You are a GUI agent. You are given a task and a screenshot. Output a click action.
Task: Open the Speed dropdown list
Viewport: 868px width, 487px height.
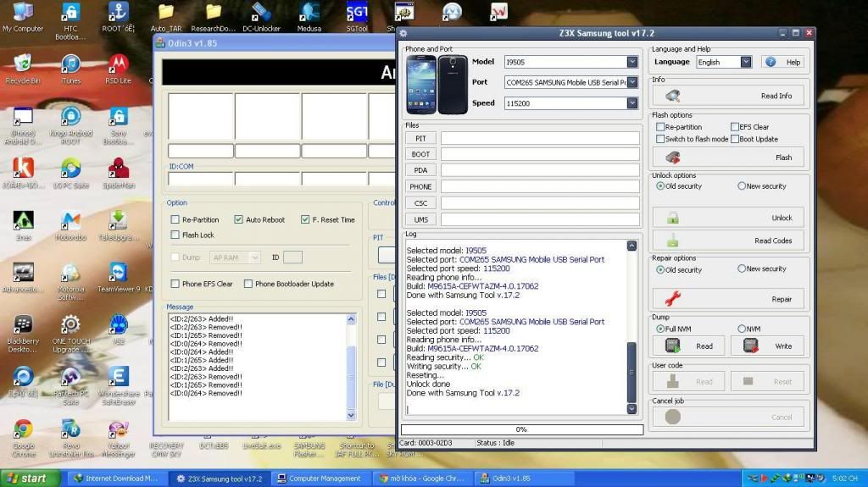[x=632, y=103]
